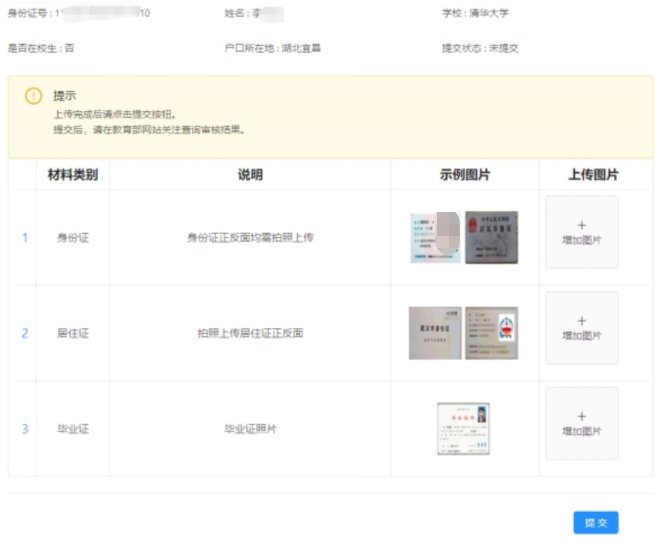This screenshot has width=665, height=549.
Task: Click the 材料类别 column header
Action: (x=72, y=175)
